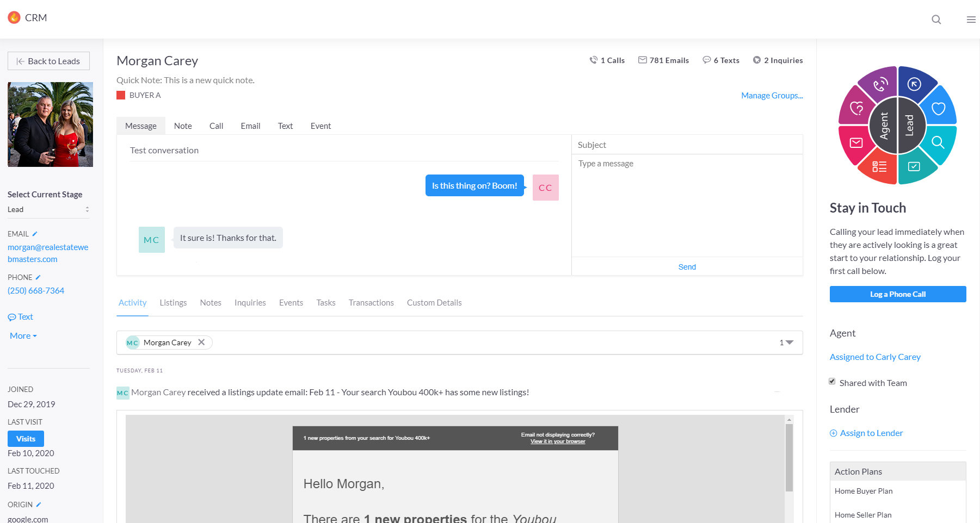Click the CRM flame logo icon
This screenshot has width=980, height=523.
[14, 17]
